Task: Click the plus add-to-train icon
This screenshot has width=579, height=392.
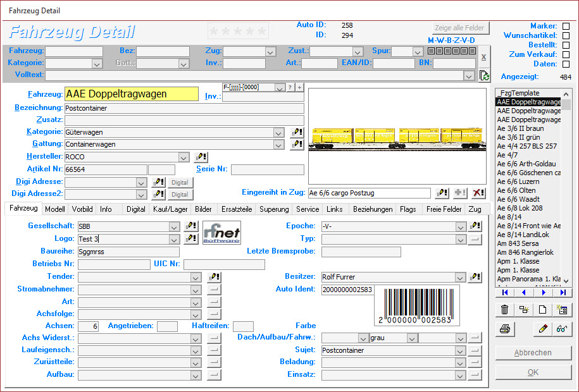Action: pos(460,193)
